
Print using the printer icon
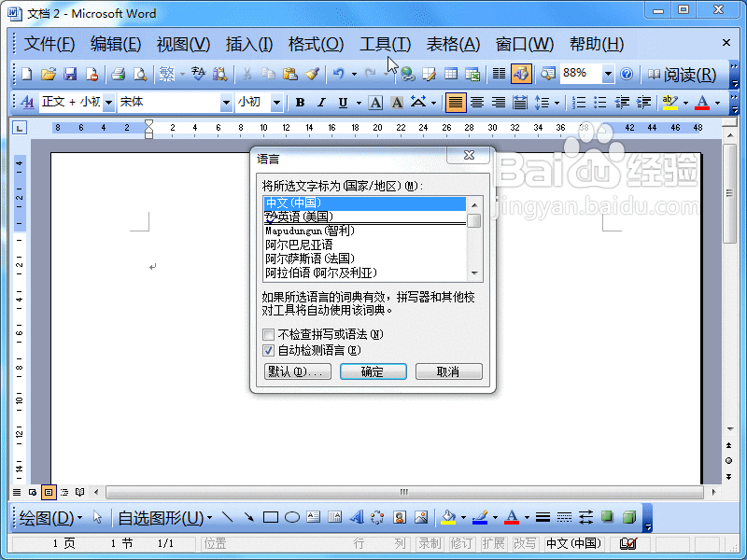[x=118, y=74]
